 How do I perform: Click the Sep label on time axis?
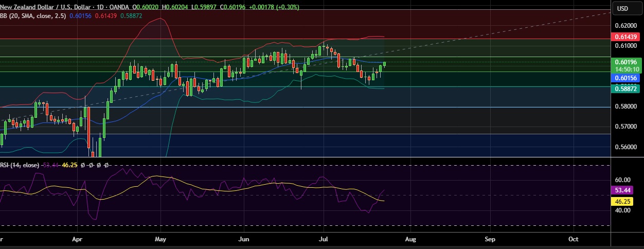tap(490, 239)
